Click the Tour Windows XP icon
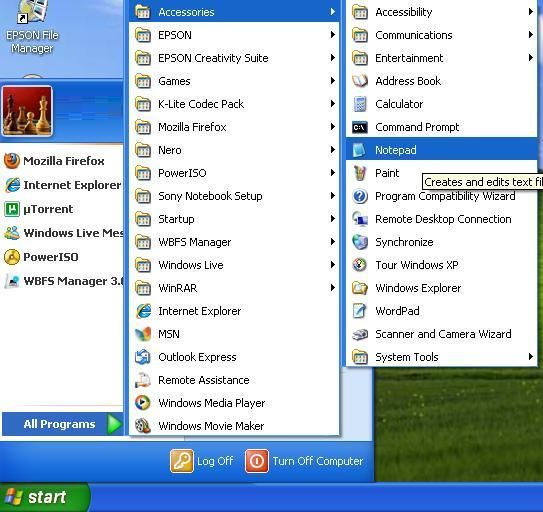This screenshot has height=512, width=543. point(359,265)
